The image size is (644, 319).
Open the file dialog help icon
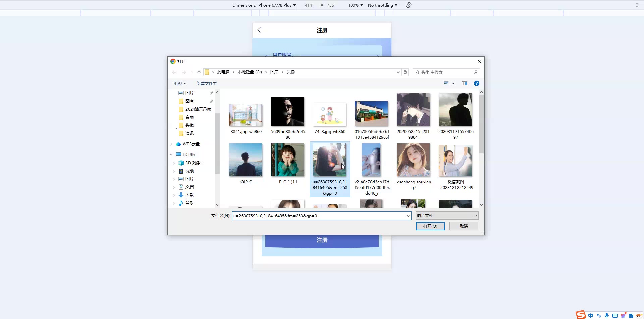tap(477, 83)
